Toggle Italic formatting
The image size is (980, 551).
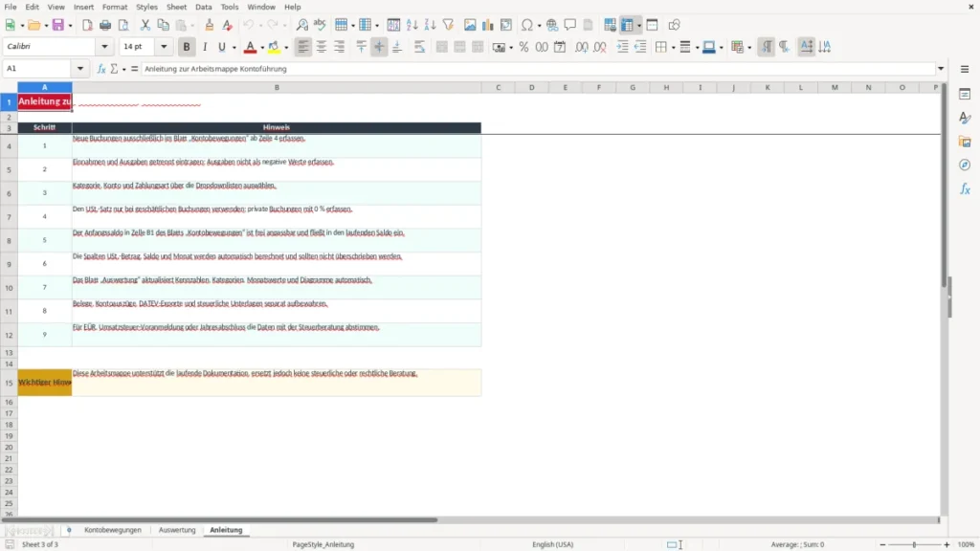point(205,47)
